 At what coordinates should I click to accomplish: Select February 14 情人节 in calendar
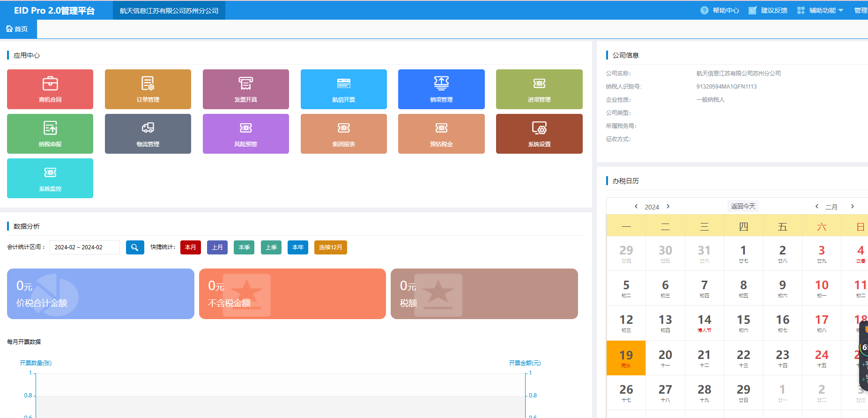(705, 323)
